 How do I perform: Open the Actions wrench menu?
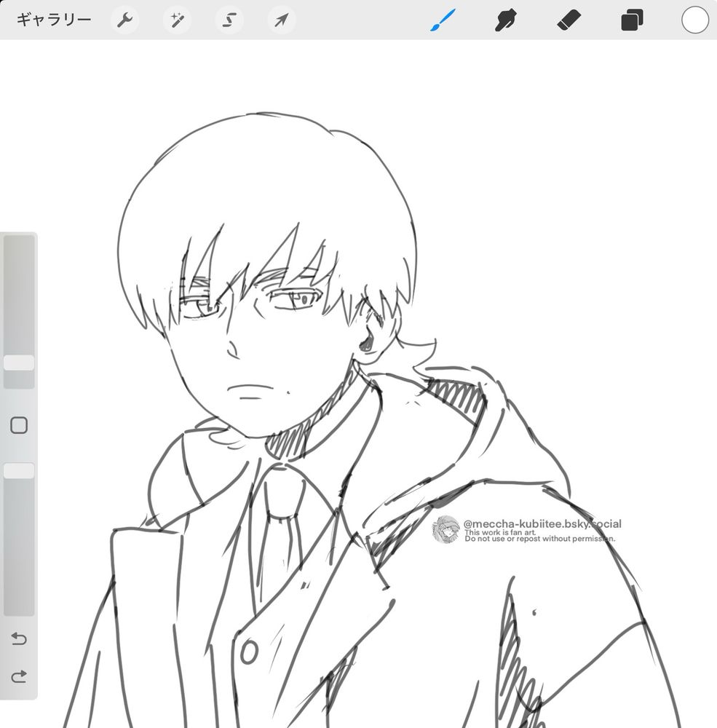tap(125, 20)
